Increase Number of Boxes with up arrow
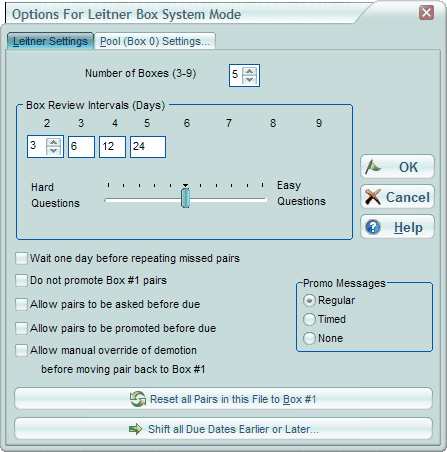 point(249,71)
